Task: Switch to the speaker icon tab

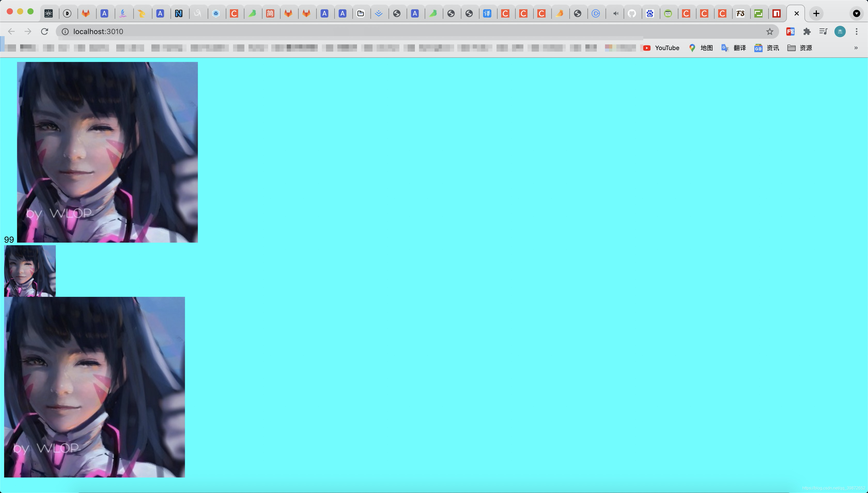Action: (x=615, y=13)
